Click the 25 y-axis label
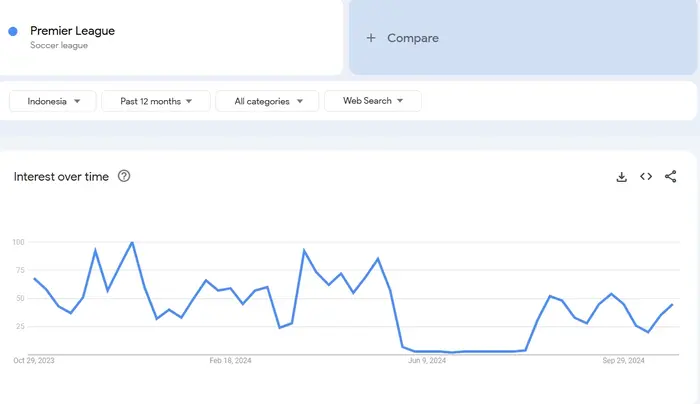The height and width of the screenshot is (404, 700). click(x=20, y=326)
